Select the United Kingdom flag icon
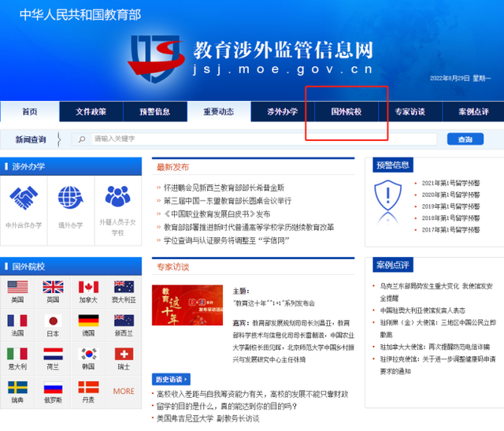This screenshot has height=431, width=504. (53, 287)
